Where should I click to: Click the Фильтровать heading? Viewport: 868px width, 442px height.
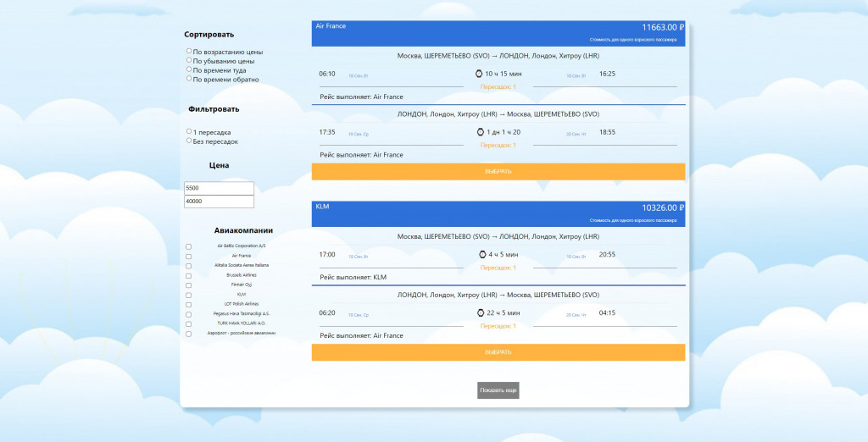214,109
